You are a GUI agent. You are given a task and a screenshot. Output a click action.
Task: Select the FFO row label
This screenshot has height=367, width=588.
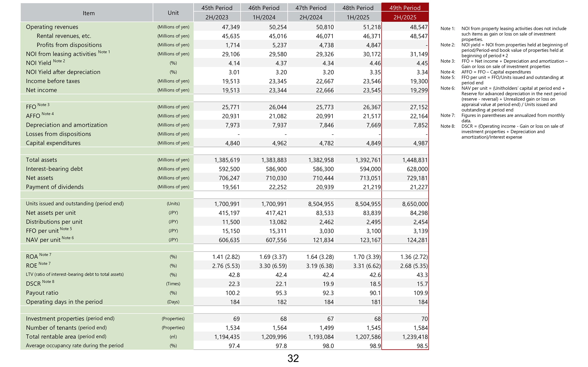[x=31, y=107]
